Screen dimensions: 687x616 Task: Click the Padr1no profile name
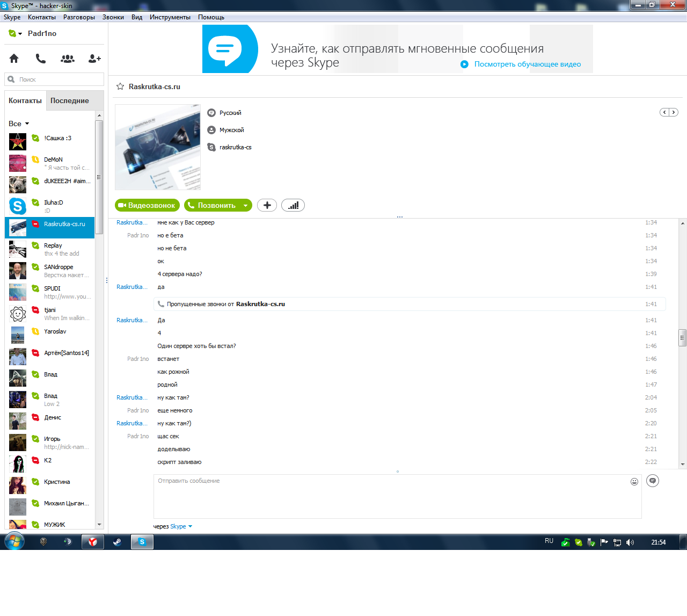pos(42,33)
